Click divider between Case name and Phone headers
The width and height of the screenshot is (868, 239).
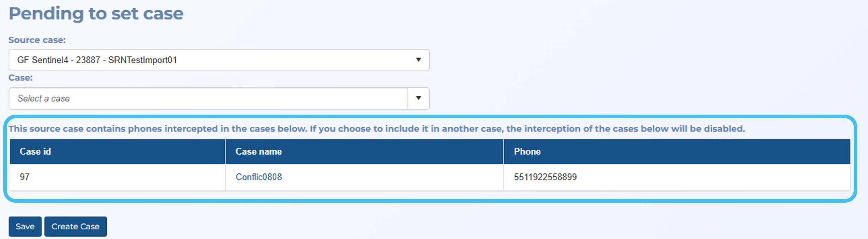(x=503, y=151)
